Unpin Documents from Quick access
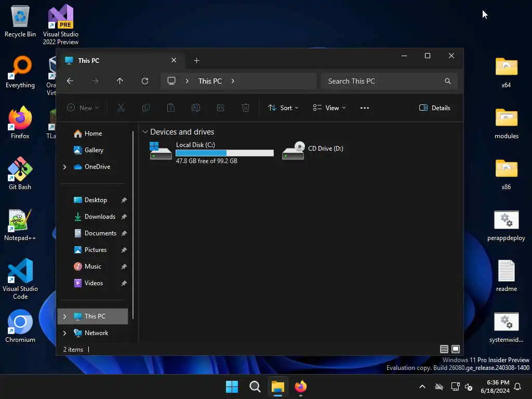This screenshot has height=399, width=532. point(124,233)
